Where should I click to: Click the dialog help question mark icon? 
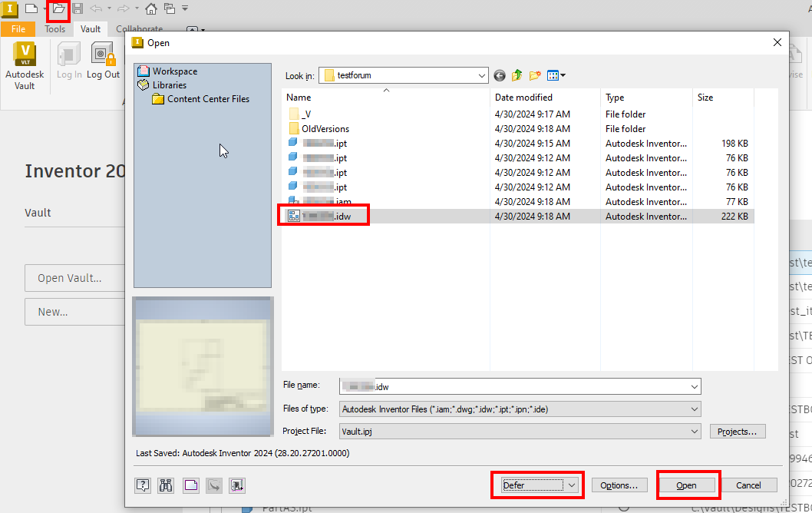pyautogui.click(x=142, y=485)
